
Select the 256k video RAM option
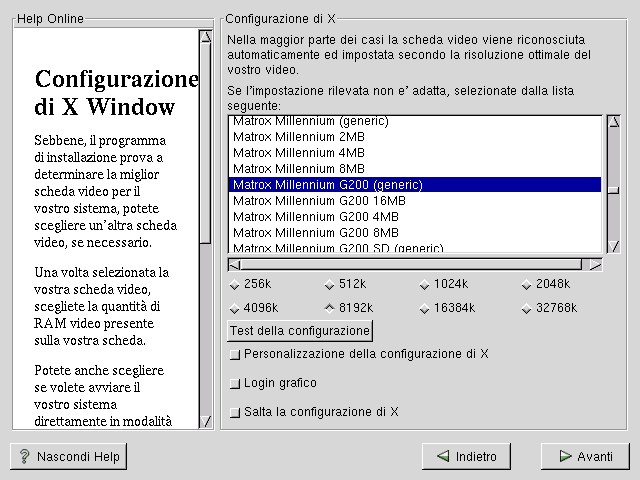[x=235, y=284]
